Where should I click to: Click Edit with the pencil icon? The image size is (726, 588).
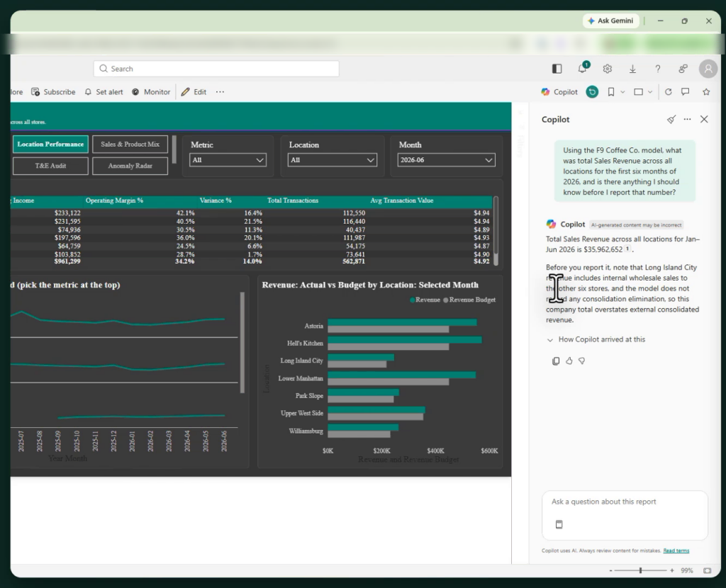[194, 92]
